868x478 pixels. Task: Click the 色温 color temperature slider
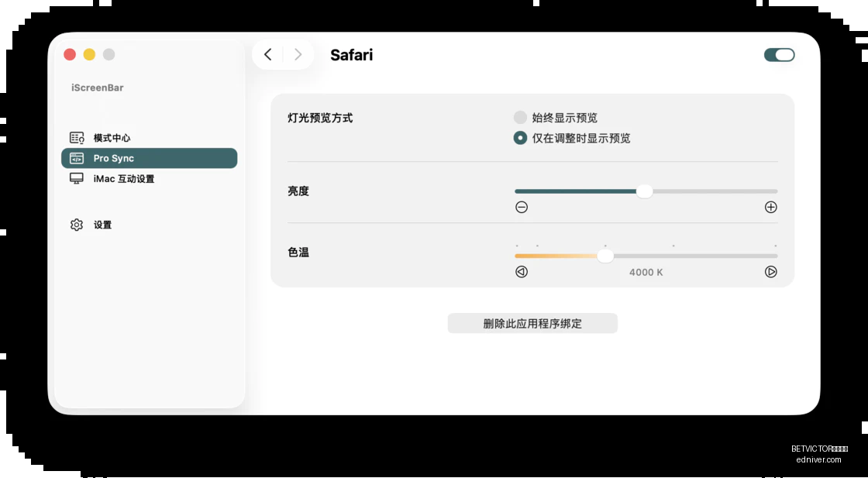click(x=646, y=256)
